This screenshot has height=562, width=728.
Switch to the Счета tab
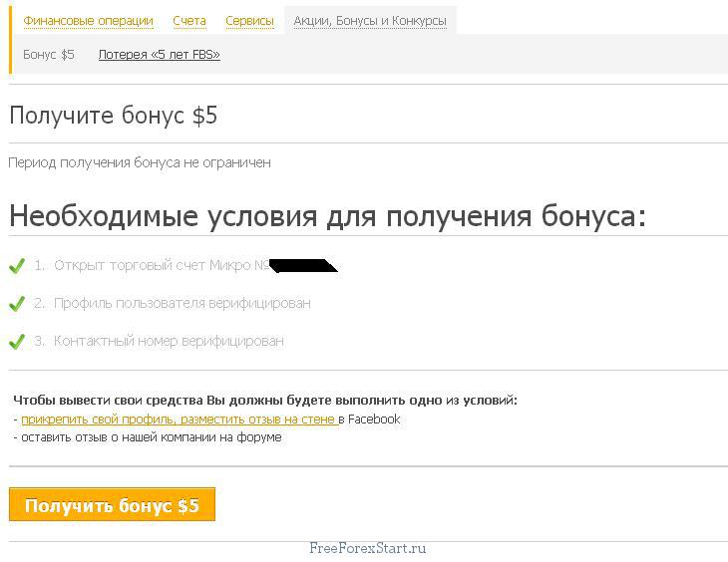189,21
